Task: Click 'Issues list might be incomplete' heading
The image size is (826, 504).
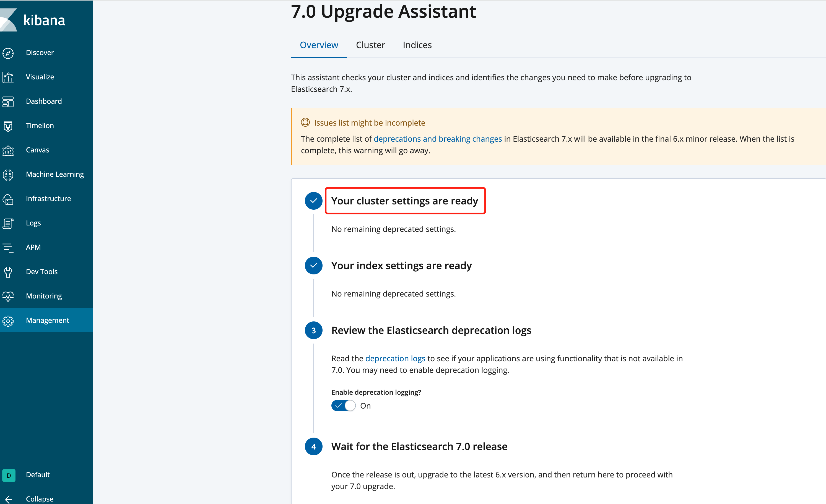Action: pyautogui.click(x=369, y=123)
